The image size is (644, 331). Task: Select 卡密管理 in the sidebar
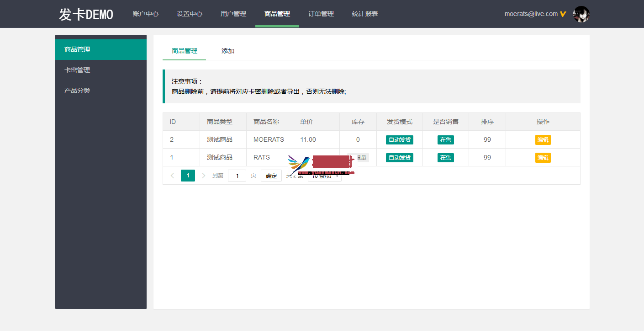point(77,70)
